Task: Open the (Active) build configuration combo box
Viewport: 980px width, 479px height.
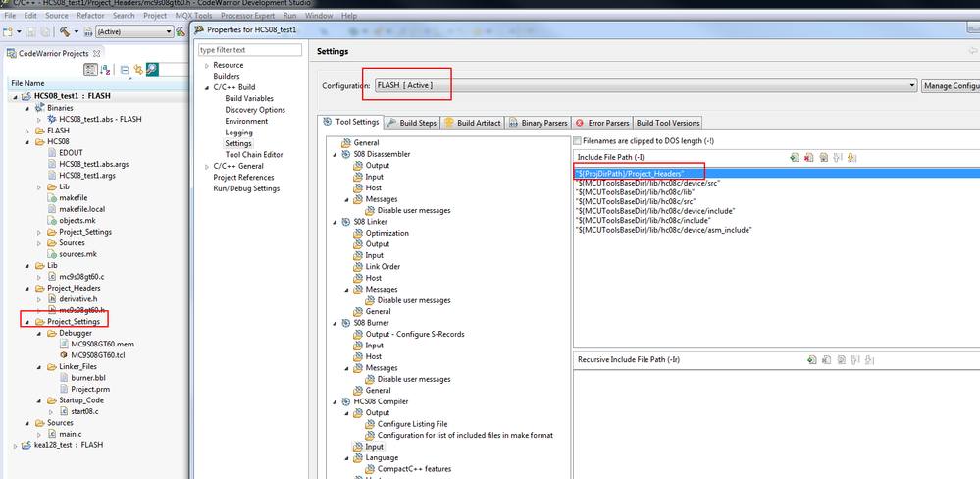Action: pos(134,31)
